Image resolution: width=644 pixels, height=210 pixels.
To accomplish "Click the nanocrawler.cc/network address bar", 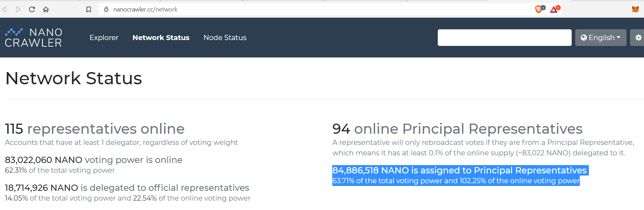I will coord(314,9).
